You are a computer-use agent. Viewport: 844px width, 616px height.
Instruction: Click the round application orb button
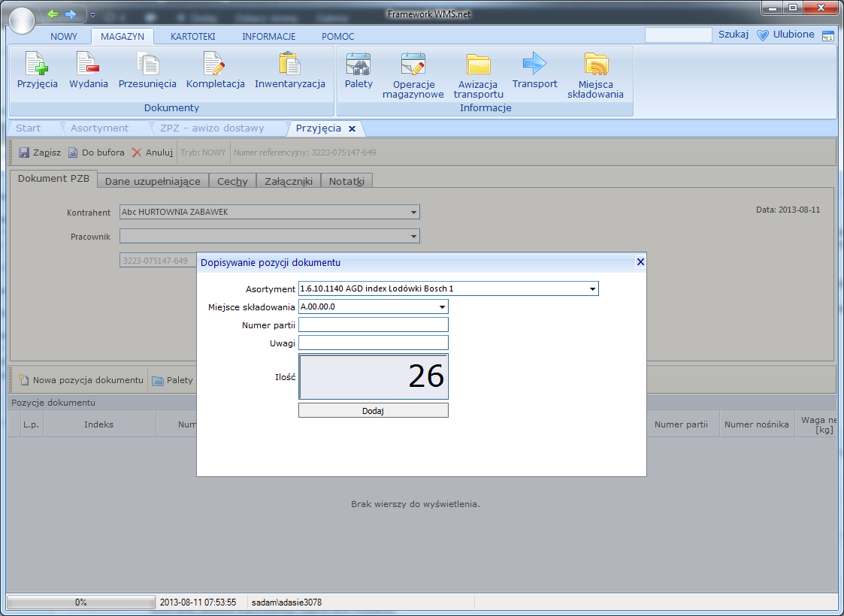pos(22,20)
